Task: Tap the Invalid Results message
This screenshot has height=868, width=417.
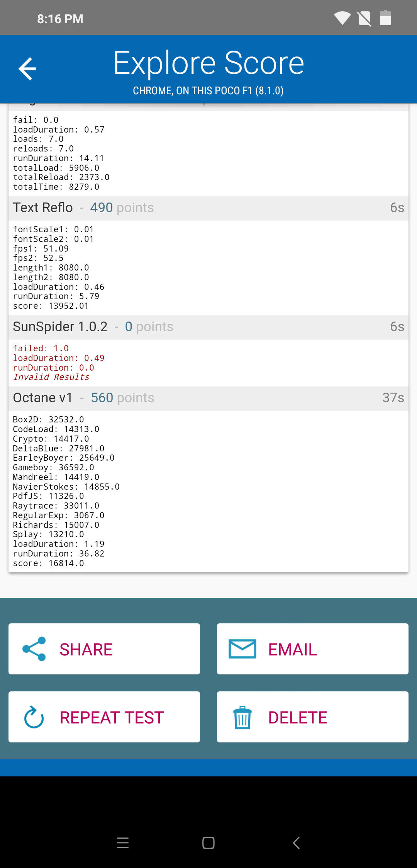Action: [x=51, y=377]
